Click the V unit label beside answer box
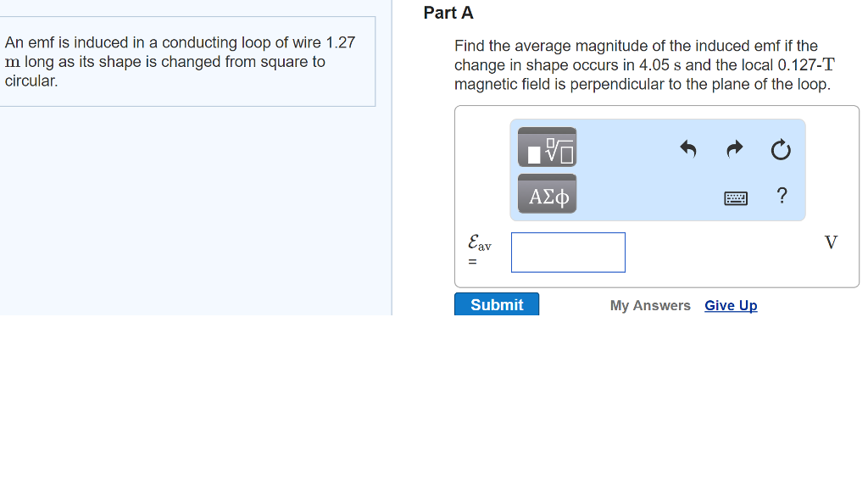This screenshot has width=868, height=484. click(x=831, y=243)
